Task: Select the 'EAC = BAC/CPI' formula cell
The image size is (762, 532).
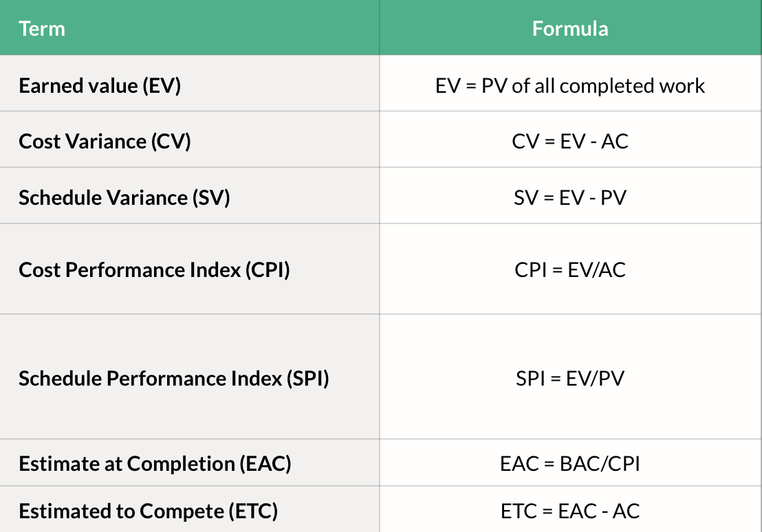Action: point(570,464)
